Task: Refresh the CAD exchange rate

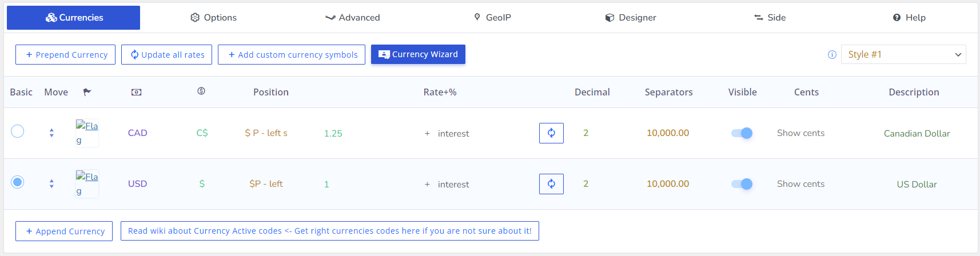Action: click(551, 133)
